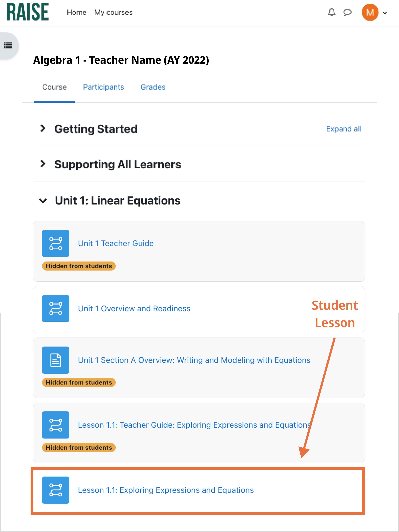Click the orange M user avatar
This screenshot has height=532, width=399.
(370, 12)
